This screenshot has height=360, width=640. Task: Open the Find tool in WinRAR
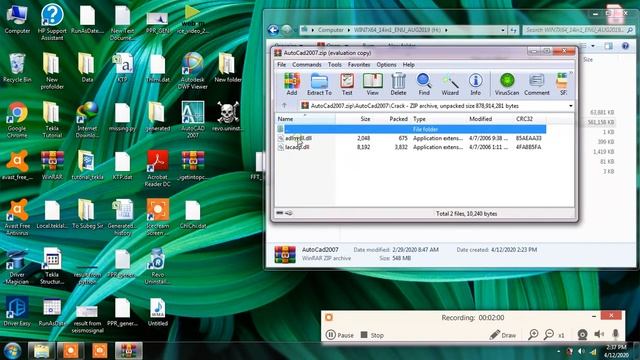[424, 84]
